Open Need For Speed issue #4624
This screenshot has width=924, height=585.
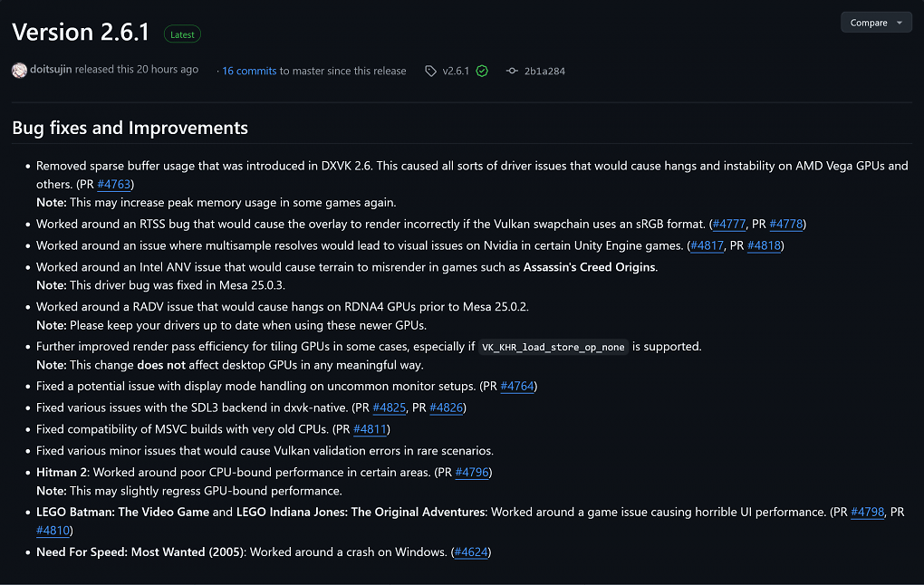(x=471, y=552)
